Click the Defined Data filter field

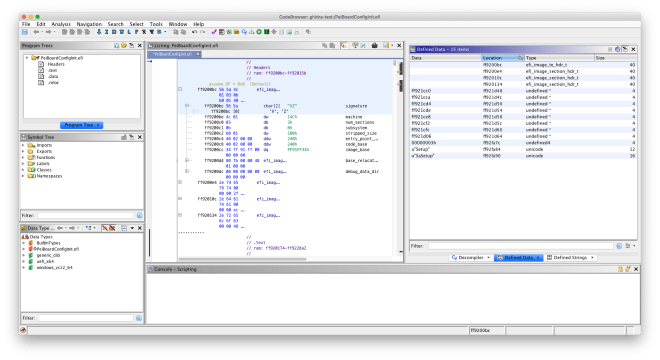tap(521, 246)
